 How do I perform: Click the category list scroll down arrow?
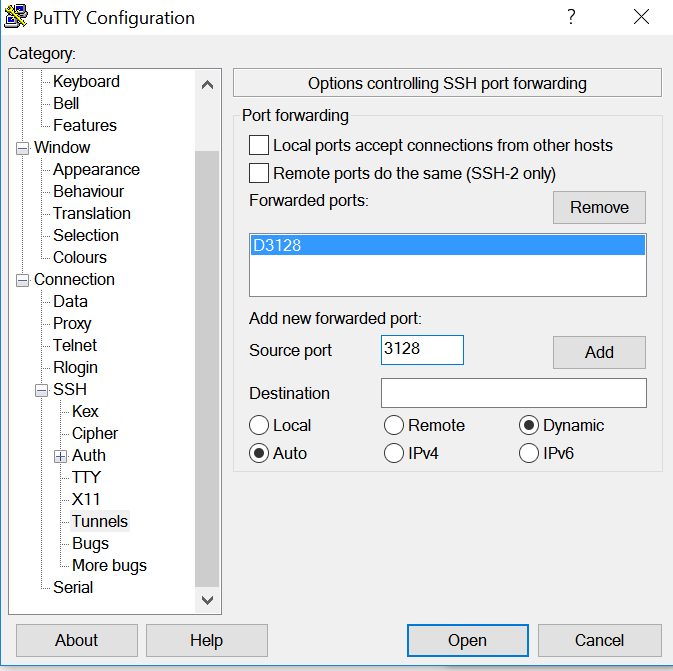click(207, 600)
